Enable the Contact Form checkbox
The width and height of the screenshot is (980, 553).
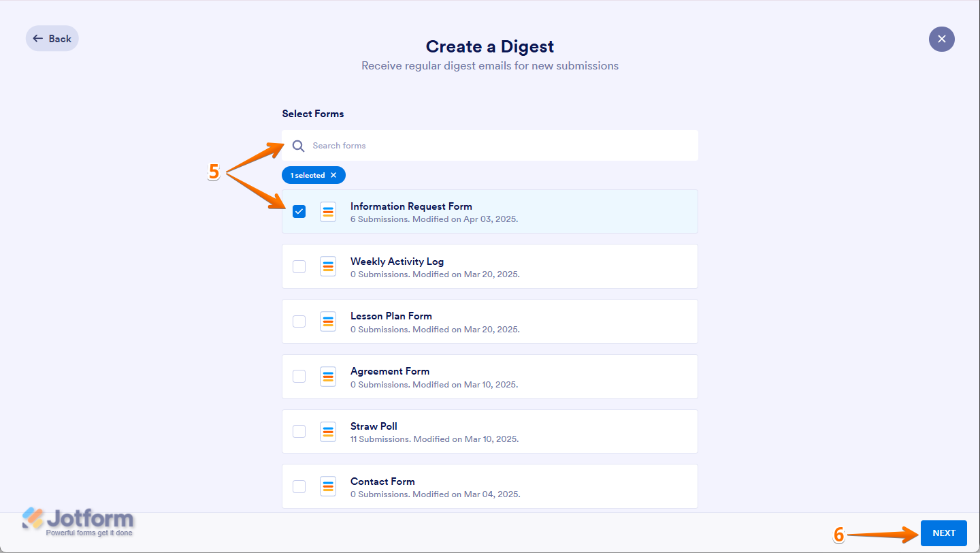(299, 486)
